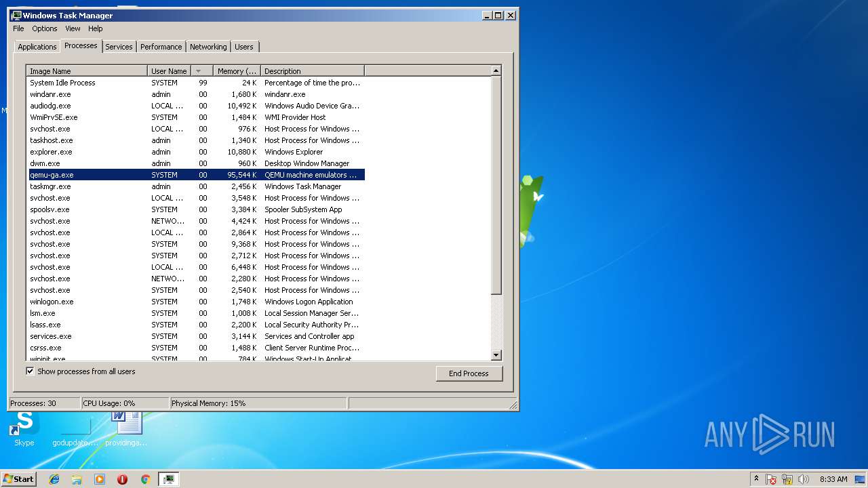Viewport: 868px width, 488px height.
Task: Select svchost.exe row using 6,448 K
Action: [x=196, y=267]
